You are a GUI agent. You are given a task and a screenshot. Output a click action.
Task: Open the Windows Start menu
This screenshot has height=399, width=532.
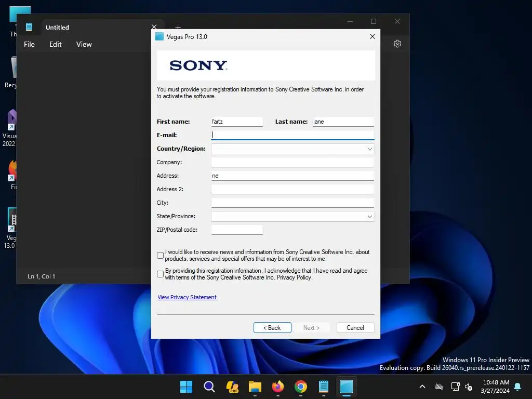coord(186,387)
